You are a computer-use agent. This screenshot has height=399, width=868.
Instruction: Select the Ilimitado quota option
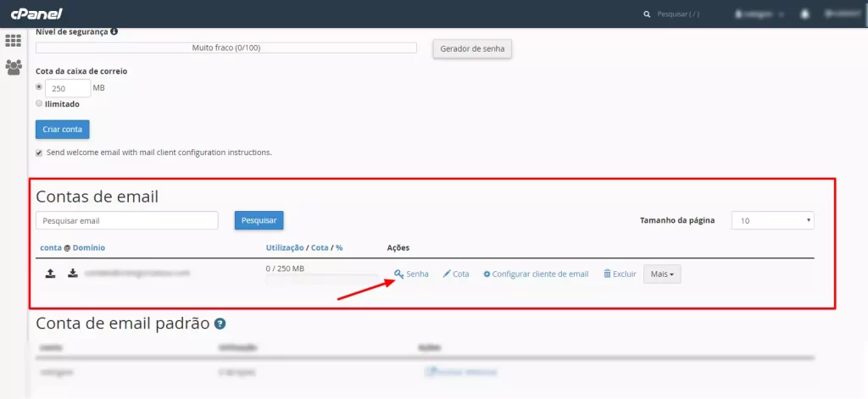(x=39, y=103)
